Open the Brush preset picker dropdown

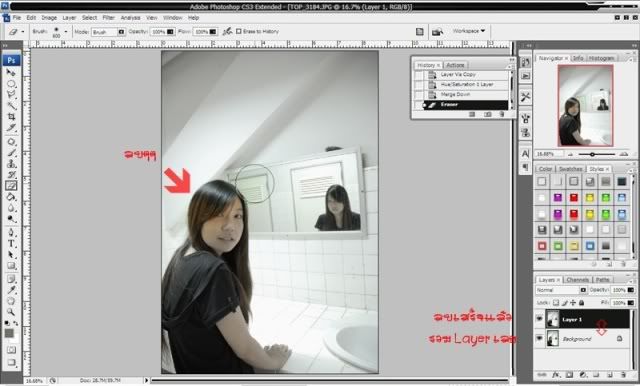66,31
